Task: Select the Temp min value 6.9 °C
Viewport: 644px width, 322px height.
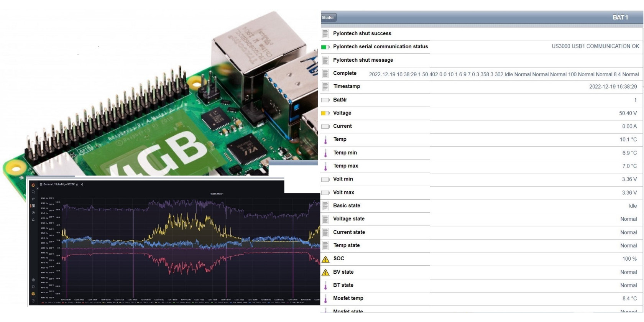Action: (x=629, y=153)
